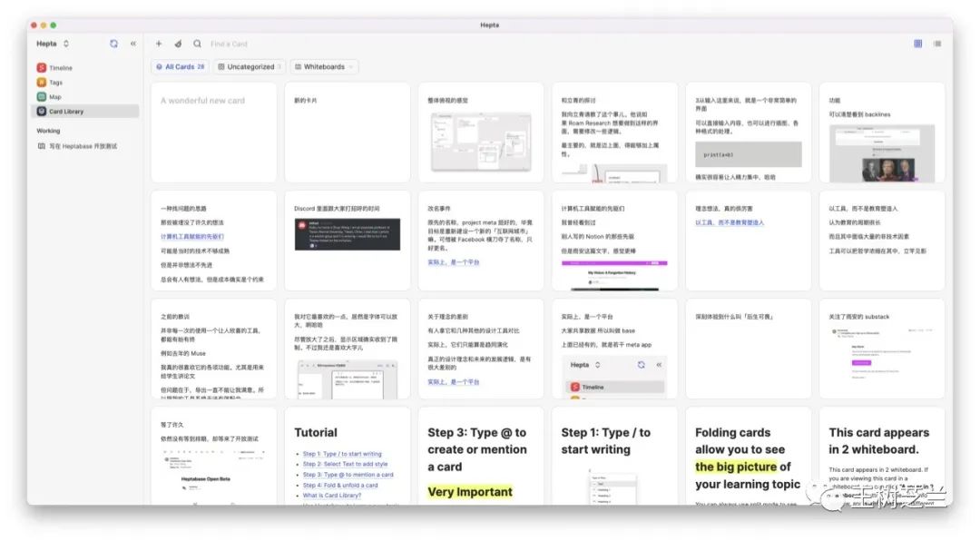980x541 pixels.
Task: Follow 'Step 2: Select Text to add style' link
Action: coord(345,464)
